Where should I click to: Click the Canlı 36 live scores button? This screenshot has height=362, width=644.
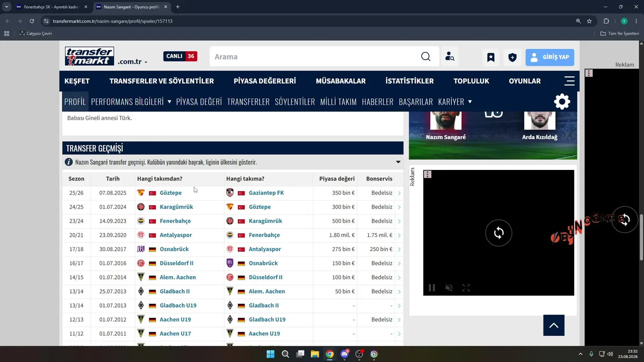(180, 56)
